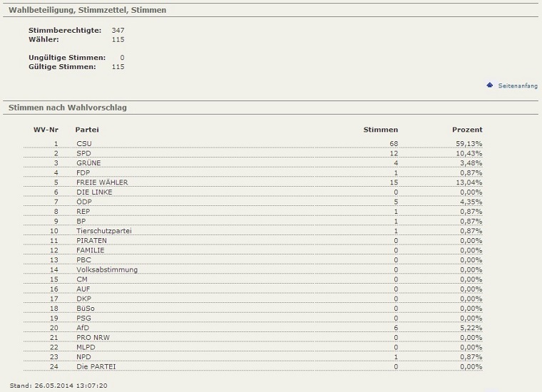542x392 pixels.
Task: Select the PBC party name
Action: coord(83,259)
